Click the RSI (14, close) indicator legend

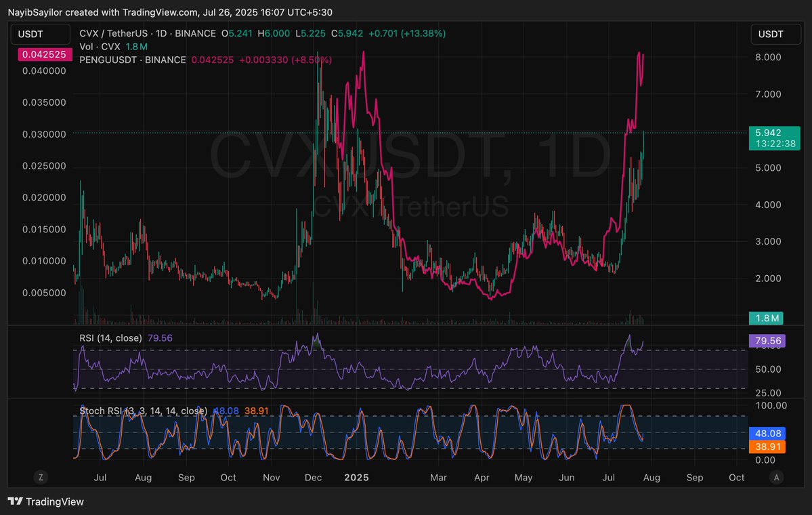pyautogui.click(x=110, y=338)
